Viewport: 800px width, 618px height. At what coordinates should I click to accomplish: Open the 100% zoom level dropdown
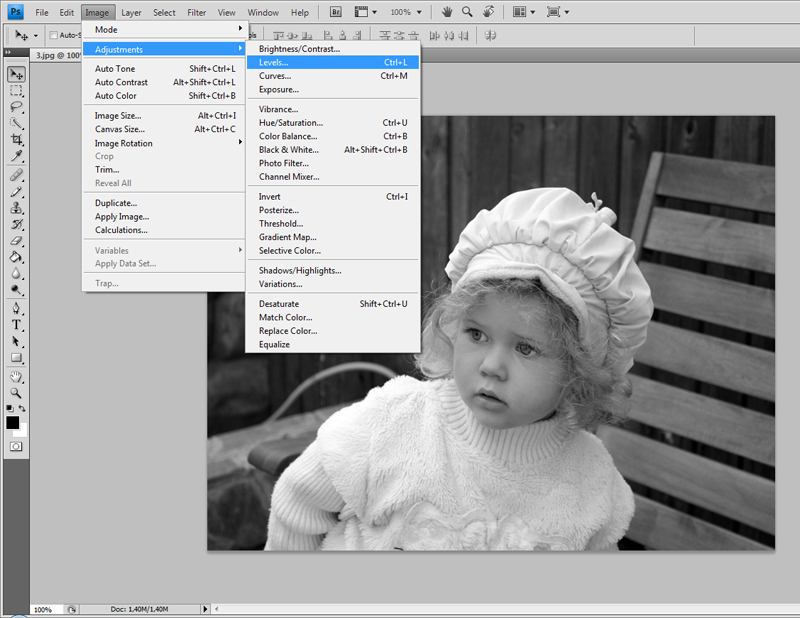click(x=405, y=13)
